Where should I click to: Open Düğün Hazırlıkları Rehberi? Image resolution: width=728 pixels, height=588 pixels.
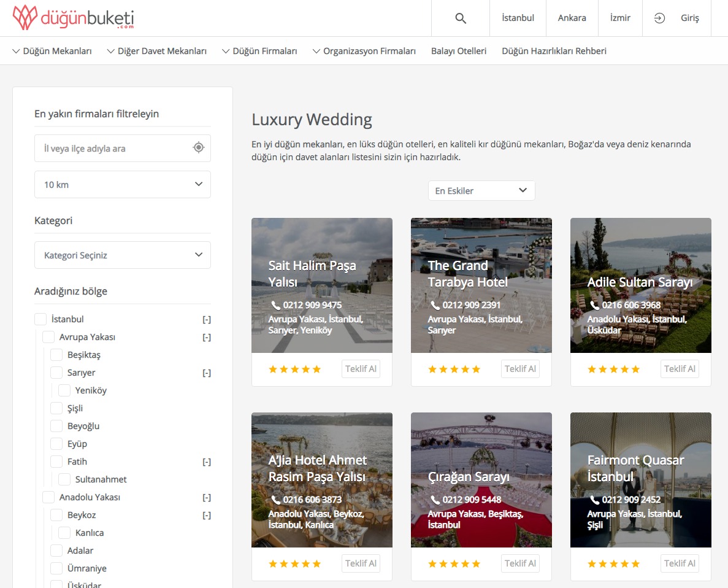point(554,51)
